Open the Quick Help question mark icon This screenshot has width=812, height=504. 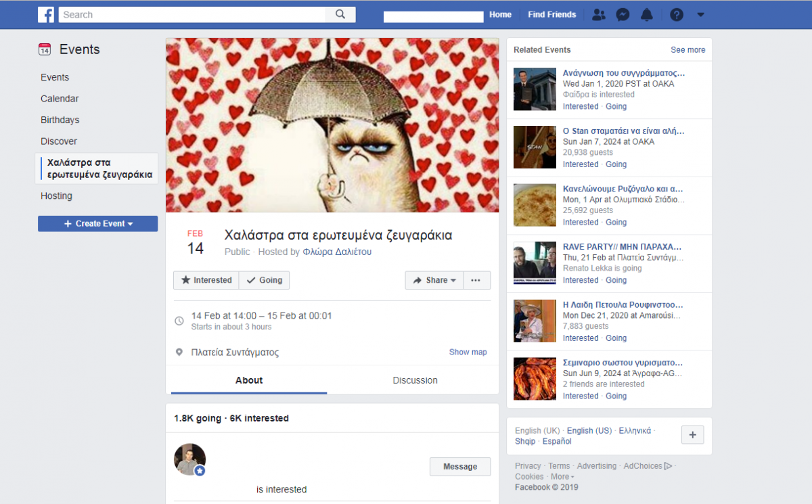click(x=677, y=15)
